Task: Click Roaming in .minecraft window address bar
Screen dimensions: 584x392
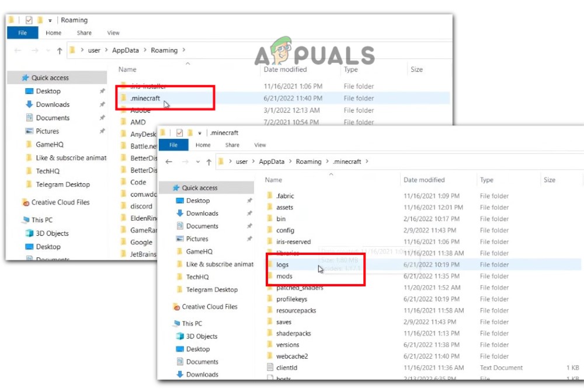Action: (x=308, y=162)
